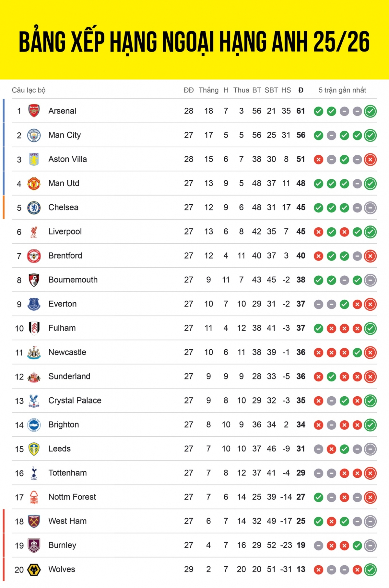Click the 'Thua' column header
The width and height of the screenshot is (389, 588).
pos(241,90)
